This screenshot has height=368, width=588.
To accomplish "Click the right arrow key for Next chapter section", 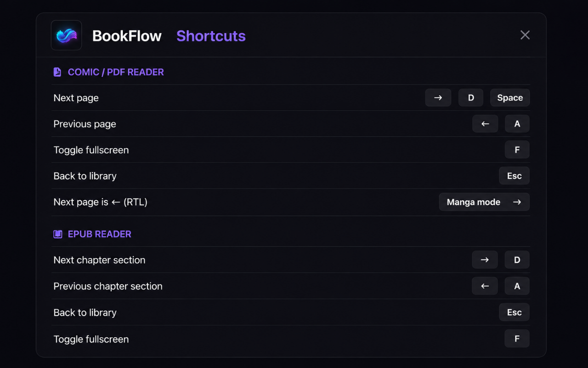I will 485,260.
